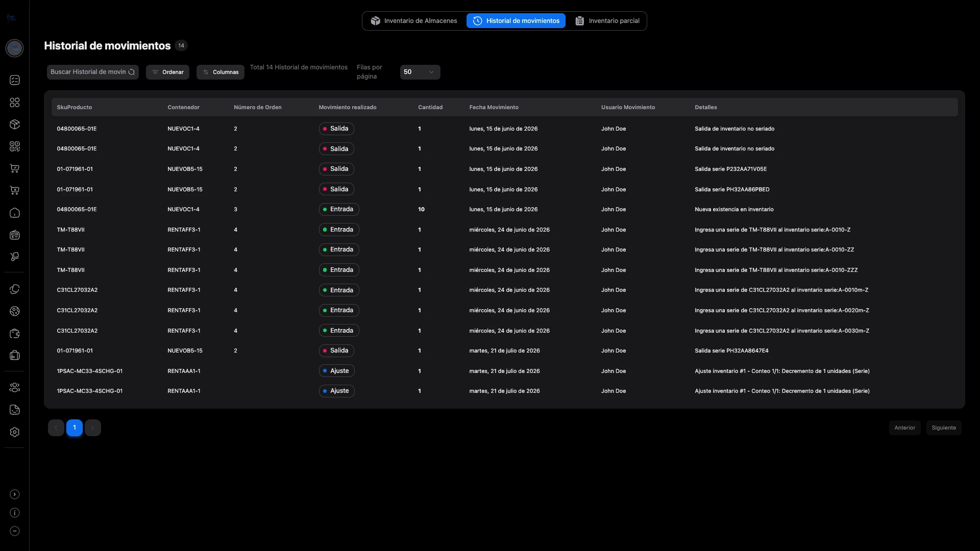Open the settings gear icon in sidebar
Image resolution: width=980 pixels, height=551 pixels.
(x=15, y=432)
